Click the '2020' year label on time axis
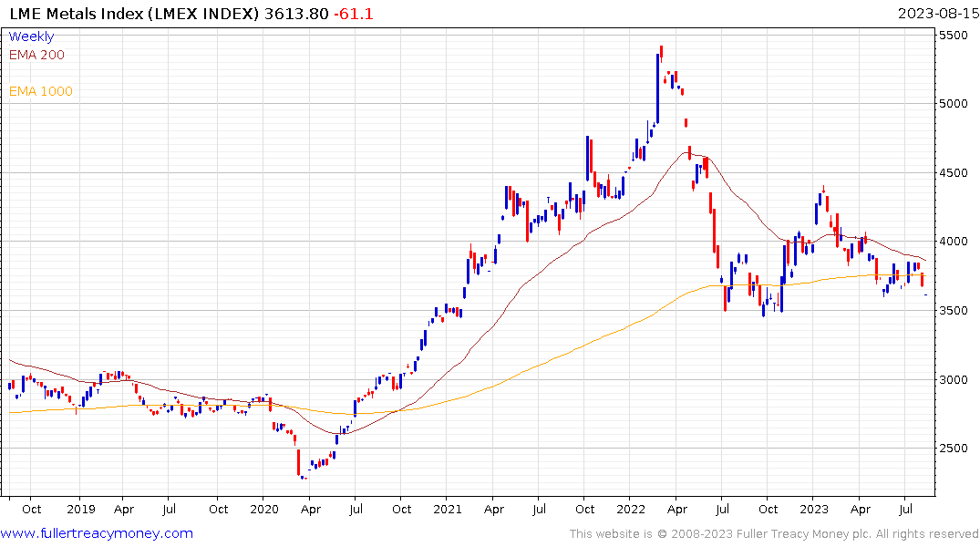The width and height of the screenshot is (980, 547). 263,509
